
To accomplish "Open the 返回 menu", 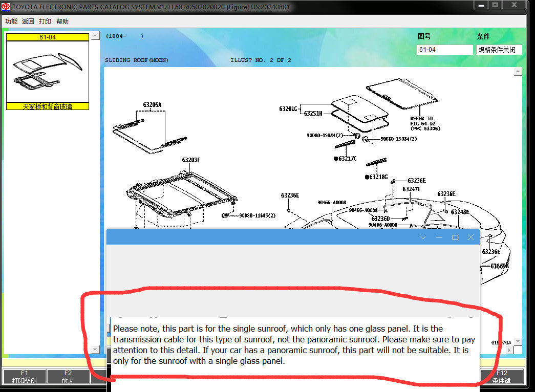I will [x=28, y=21].
